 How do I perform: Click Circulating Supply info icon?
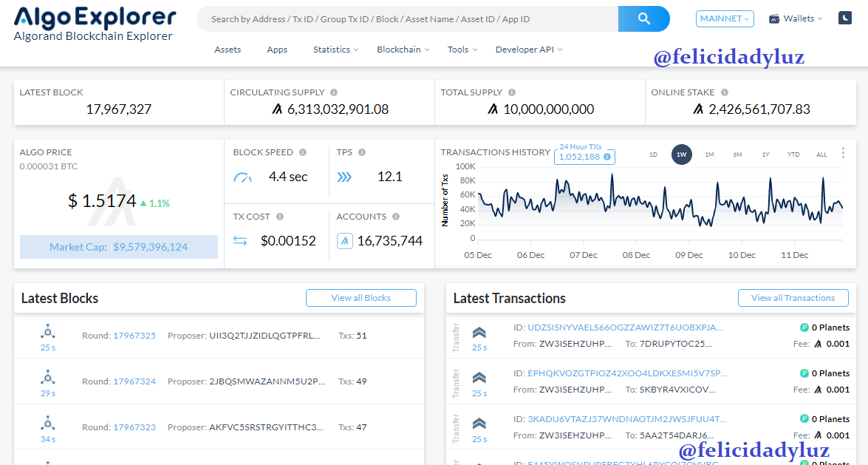click(334, 92)
